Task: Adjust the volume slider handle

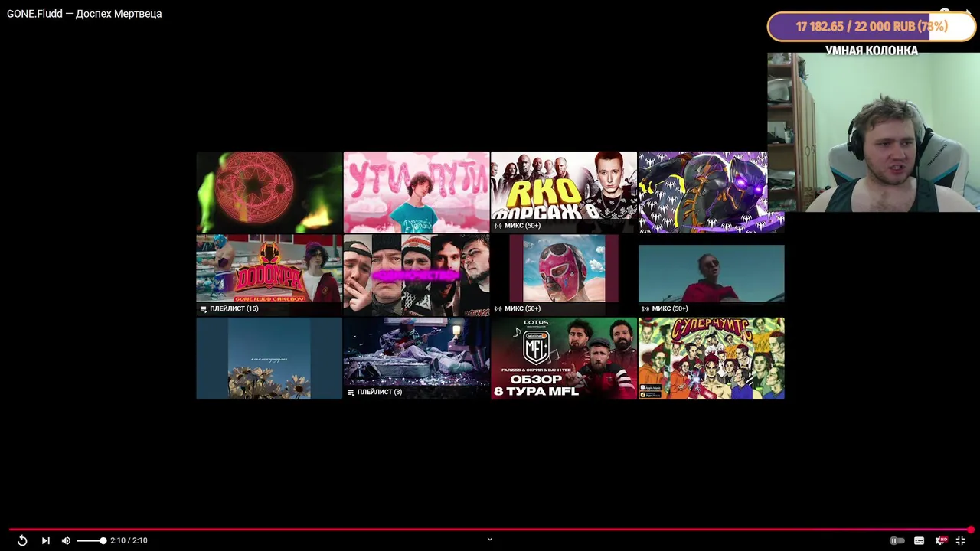Action: pyautogui.click(x=103, y=540)
